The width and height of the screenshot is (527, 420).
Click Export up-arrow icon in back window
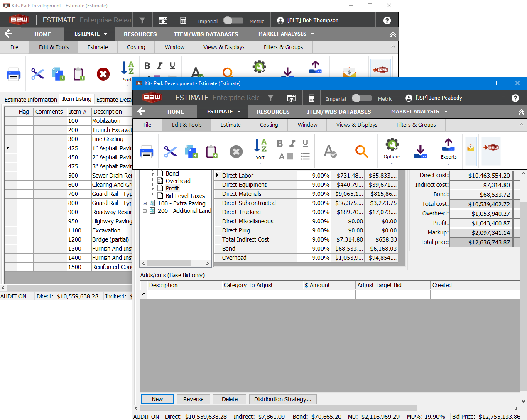316,67
